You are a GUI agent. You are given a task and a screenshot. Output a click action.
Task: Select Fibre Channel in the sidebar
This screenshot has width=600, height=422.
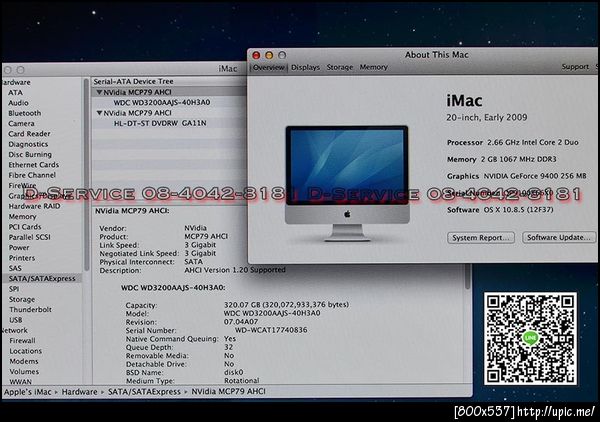tap(32, 175)
